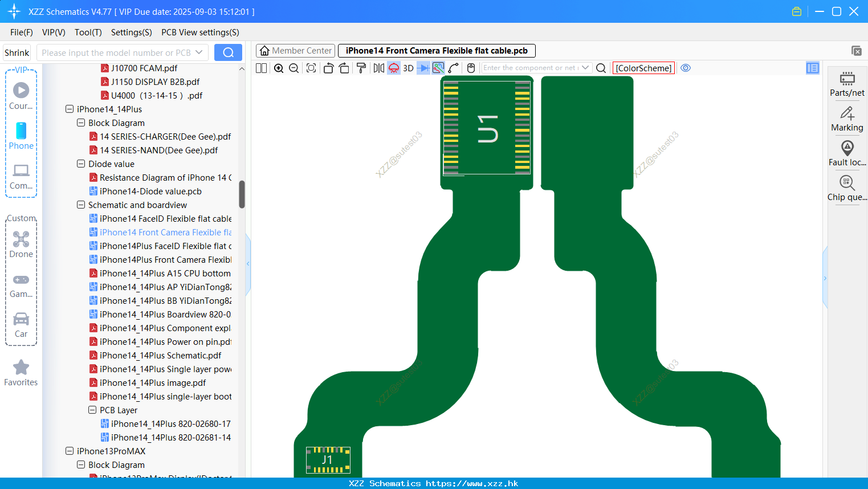This screenshot has height=489, width=868.
Task: Open iPhone14_14Plus Schematic.pdf
Action: [160, 355]
